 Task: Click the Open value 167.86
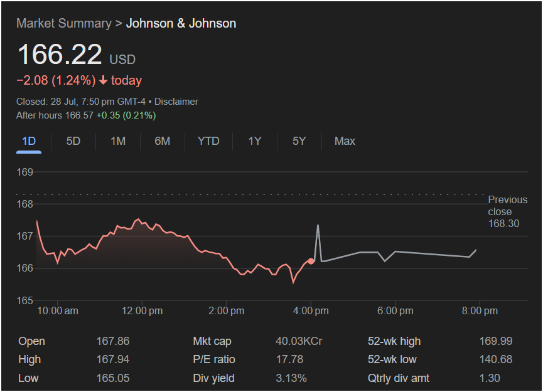click(113, 341)
